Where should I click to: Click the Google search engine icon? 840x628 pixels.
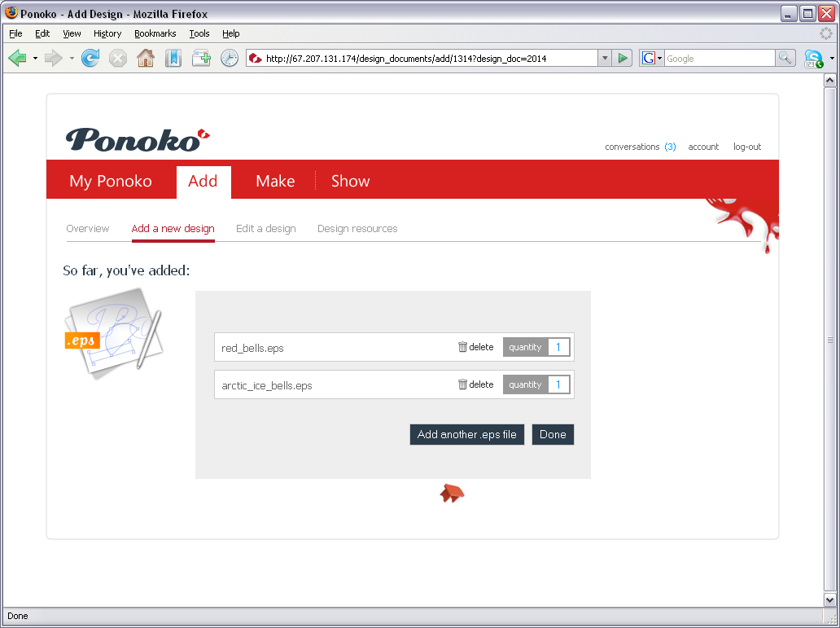(648, 58)
